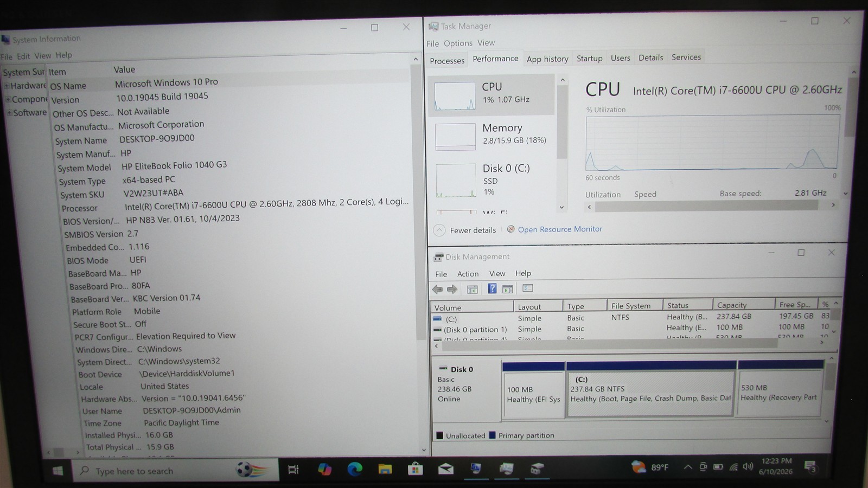Viewport: 868px width, 488px height.
Task: Click the battery tray icon
Action: pyautogui.click(x=718, y=466)
